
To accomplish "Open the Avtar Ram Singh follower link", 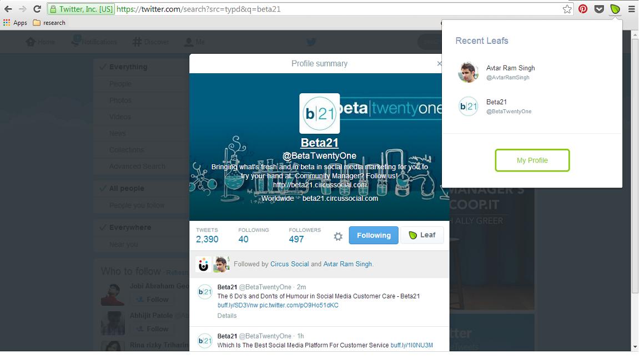I will coord(348,264).
